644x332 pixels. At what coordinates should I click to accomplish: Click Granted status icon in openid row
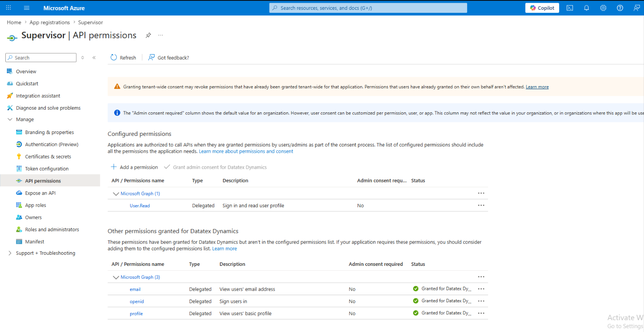click(x=416, y=301)
